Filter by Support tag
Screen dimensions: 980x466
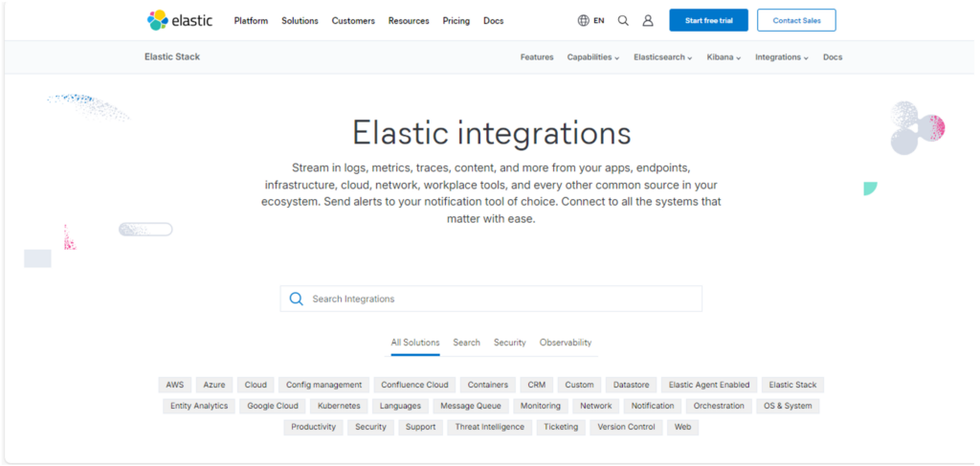[421, 428]
